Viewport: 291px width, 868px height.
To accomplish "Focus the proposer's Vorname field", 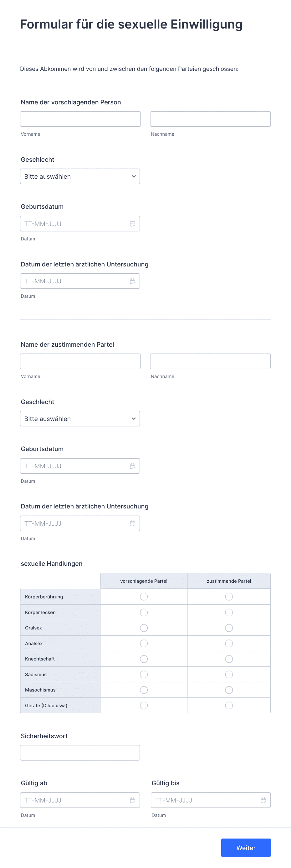I will 80,119.
